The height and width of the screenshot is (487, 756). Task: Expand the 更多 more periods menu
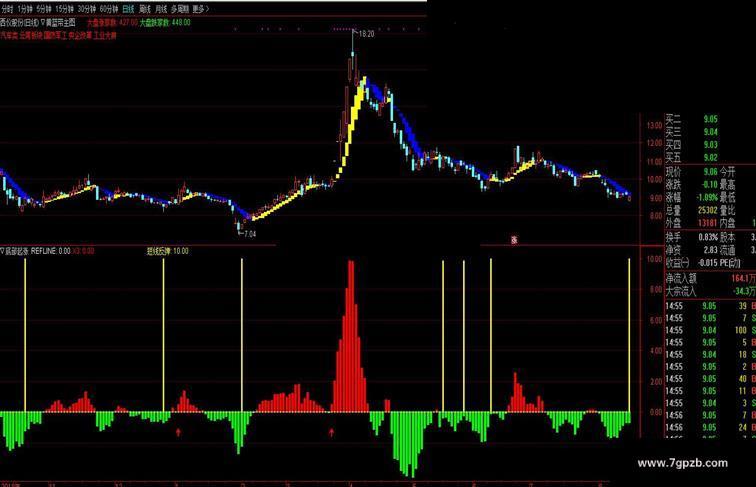coord(201,9)
